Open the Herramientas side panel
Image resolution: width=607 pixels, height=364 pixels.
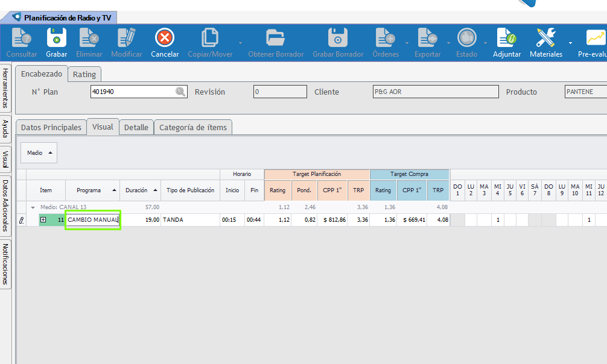[5, 88]
